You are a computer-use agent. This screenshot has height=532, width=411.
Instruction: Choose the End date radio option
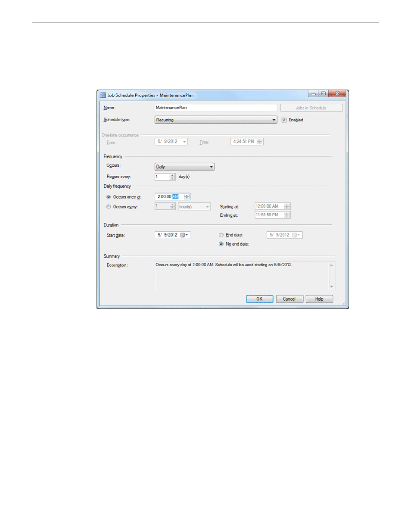point(221,235)
